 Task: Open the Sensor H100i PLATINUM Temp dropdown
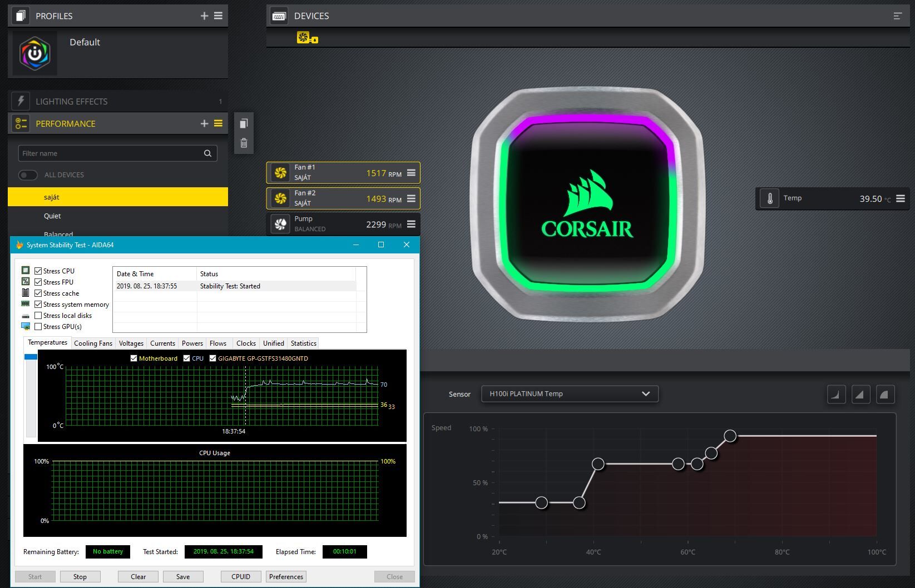570,393
